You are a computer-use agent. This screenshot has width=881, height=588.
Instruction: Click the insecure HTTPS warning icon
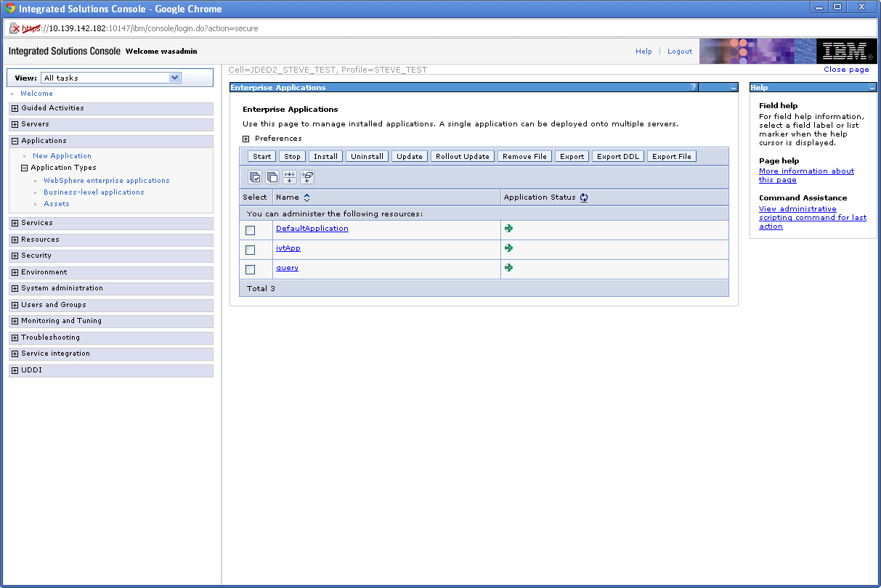(x=14, y=28)
